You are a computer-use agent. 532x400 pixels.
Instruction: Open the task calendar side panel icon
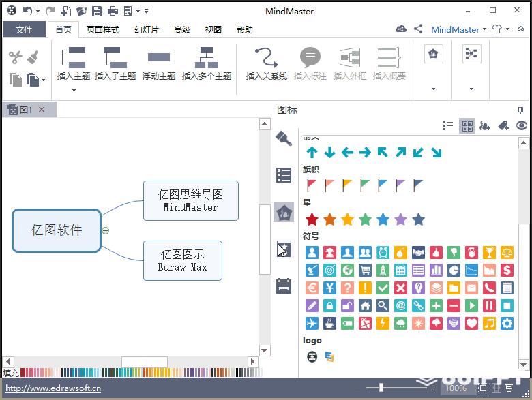tap(284, 286)
